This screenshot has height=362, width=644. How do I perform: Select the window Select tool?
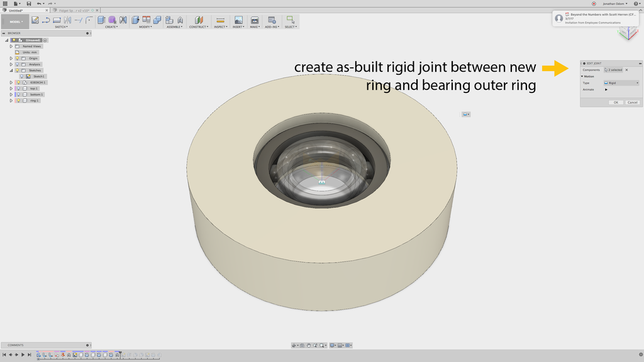291,19
